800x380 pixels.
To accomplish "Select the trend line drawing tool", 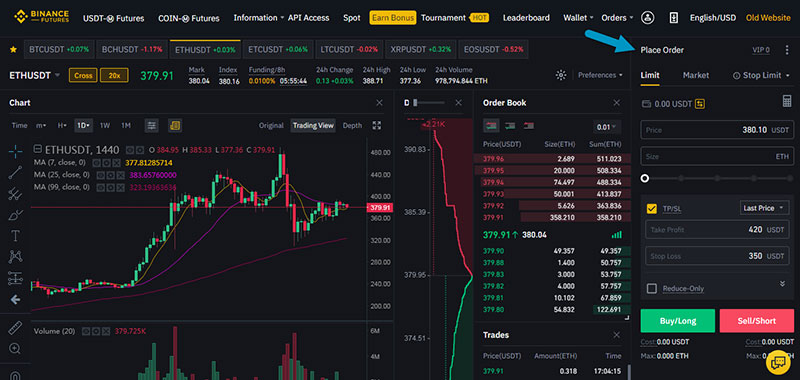I will pyautogui.click(x=15, y=172).
